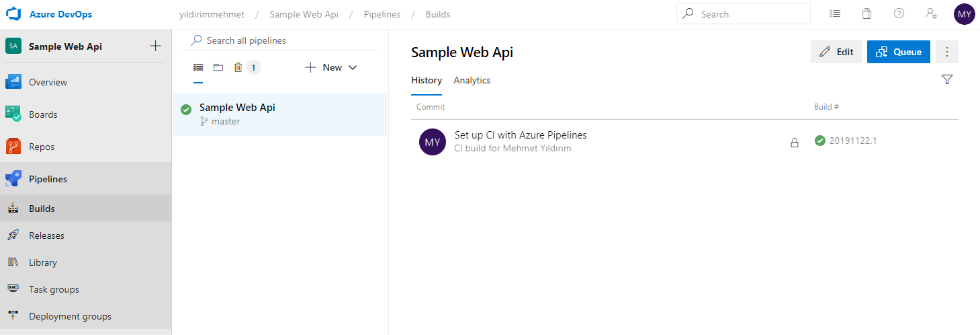Click the Pipelines rocket icon
The image size is (980, 335).
13,178
